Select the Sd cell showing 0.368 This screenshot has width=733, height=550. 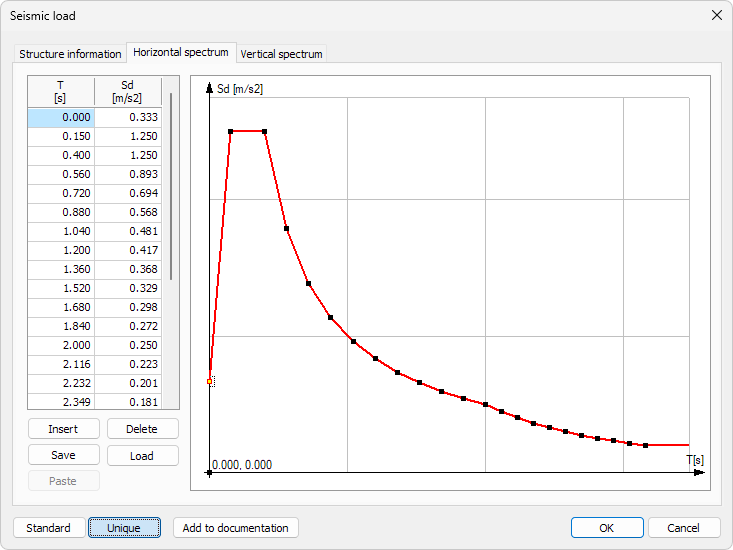(128, 270)
